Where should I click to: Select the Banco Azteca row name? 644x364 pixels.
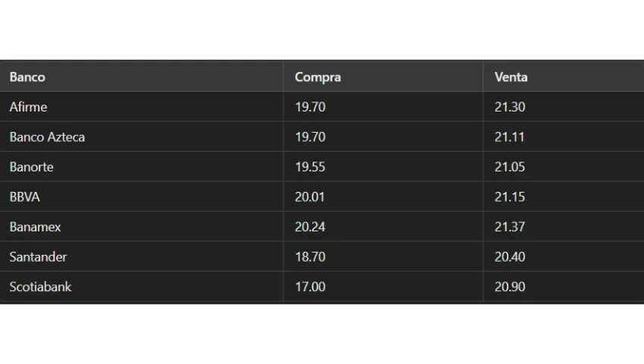point(47,137)
